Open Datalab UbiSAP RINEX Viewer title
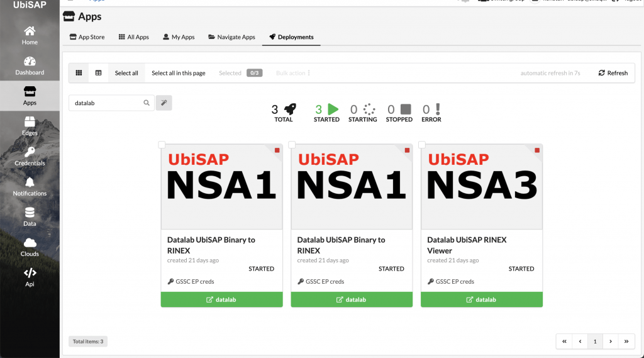 467,245
